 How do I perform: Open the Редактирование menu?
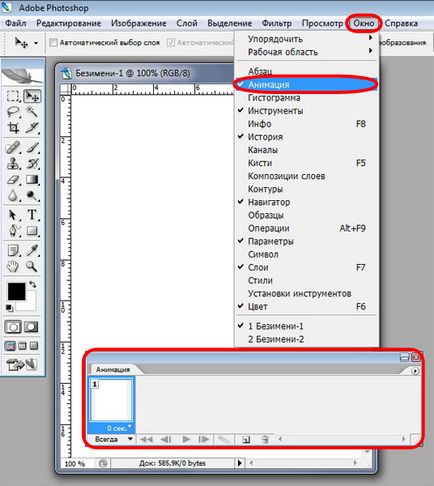(x=69, y=23)
